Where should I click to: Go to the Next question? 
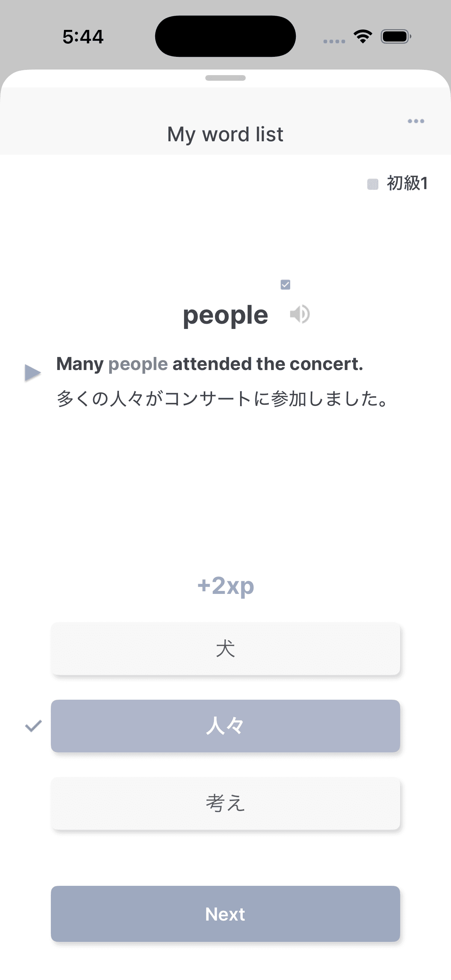pos(225,914)
